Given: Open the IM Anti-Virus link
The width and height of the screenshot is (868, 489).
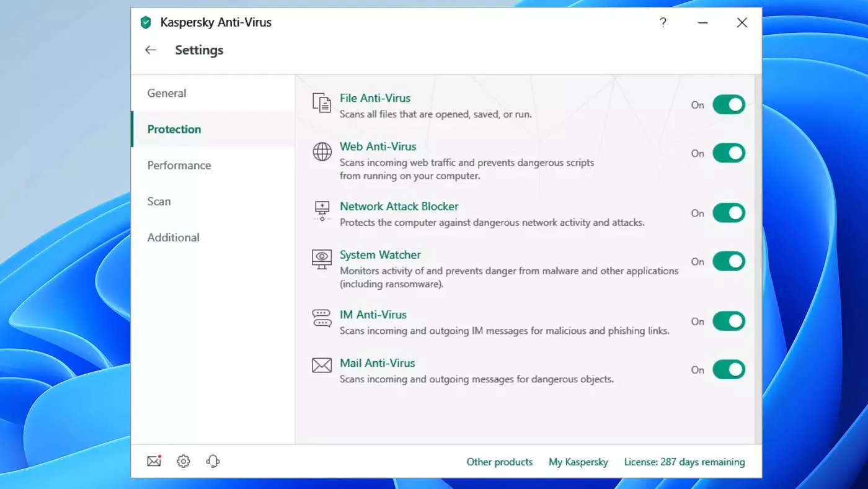Looking at the screenshot, I should (373, 315).
